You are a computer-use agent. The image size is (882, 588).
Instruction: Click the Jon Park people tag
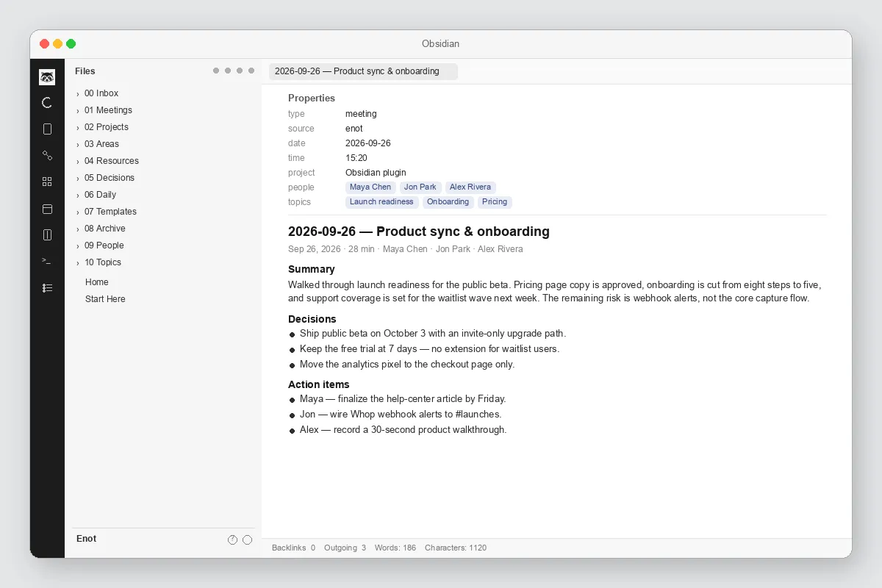(420, 187)
